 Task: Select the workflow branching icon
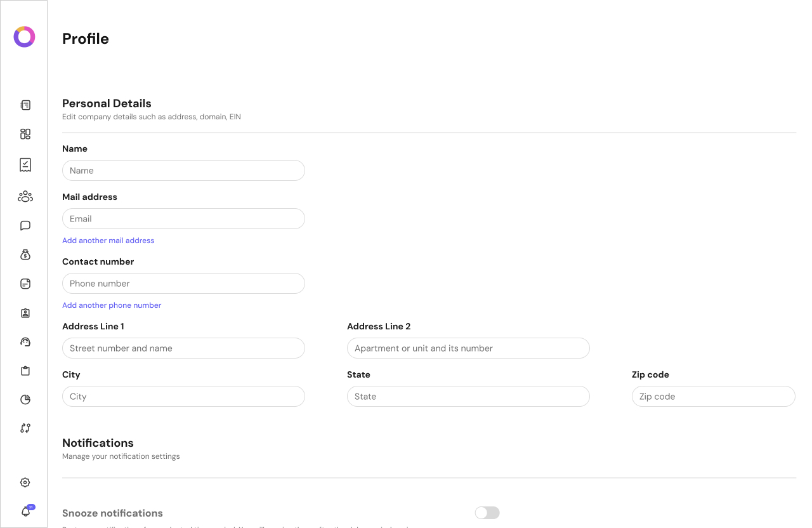25,428
